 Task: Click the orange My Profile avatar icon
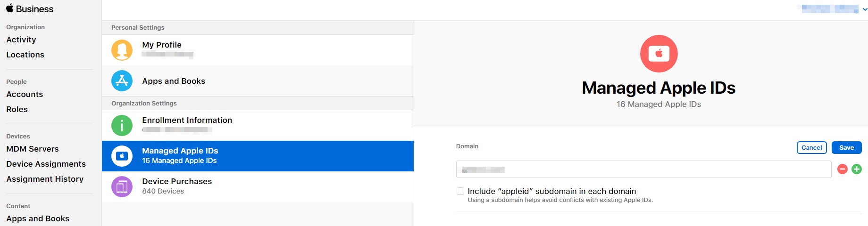click(x=122, y=50)
